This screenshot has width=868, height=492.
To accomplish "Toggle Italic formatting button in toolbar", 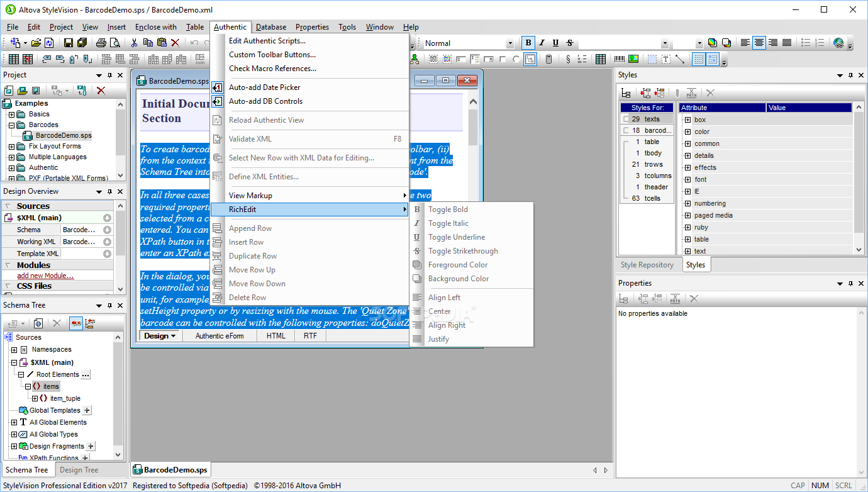I will [542, 43].
